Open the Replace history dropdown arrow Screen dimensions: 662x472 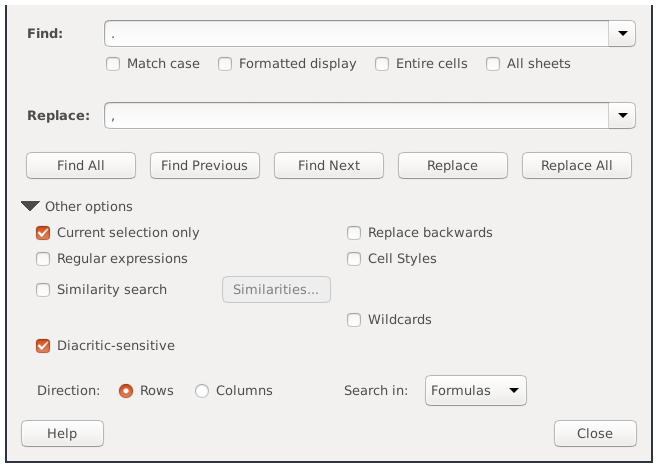[x=623, y=116]
